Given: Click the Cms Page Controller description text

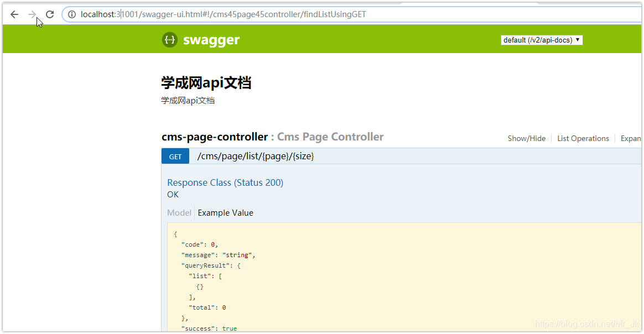Looking at the screenshot, I should [x=330, y=137].
